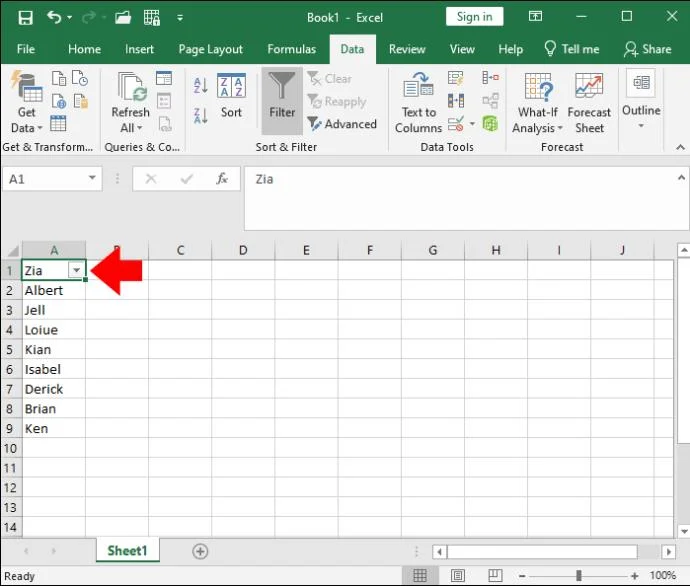Toggle the Filter button in ribbon
690x586 pixels.
(x=282, y=101)
